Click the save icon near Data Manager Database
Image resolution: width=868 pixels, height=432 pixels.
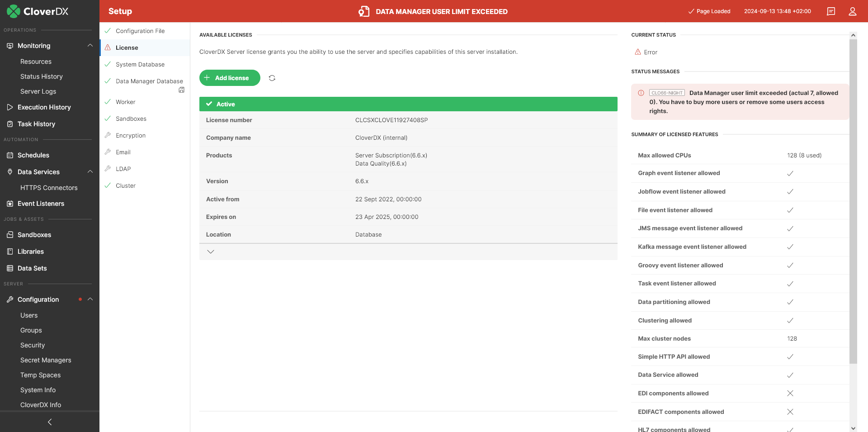click(x=181, y=90)
